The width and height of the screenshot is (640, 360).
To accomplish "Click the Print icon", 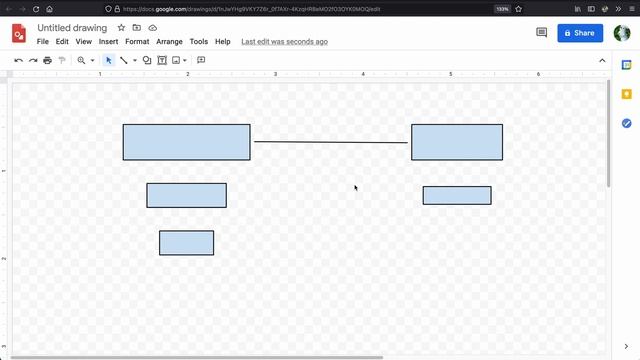I will (47, 60).
